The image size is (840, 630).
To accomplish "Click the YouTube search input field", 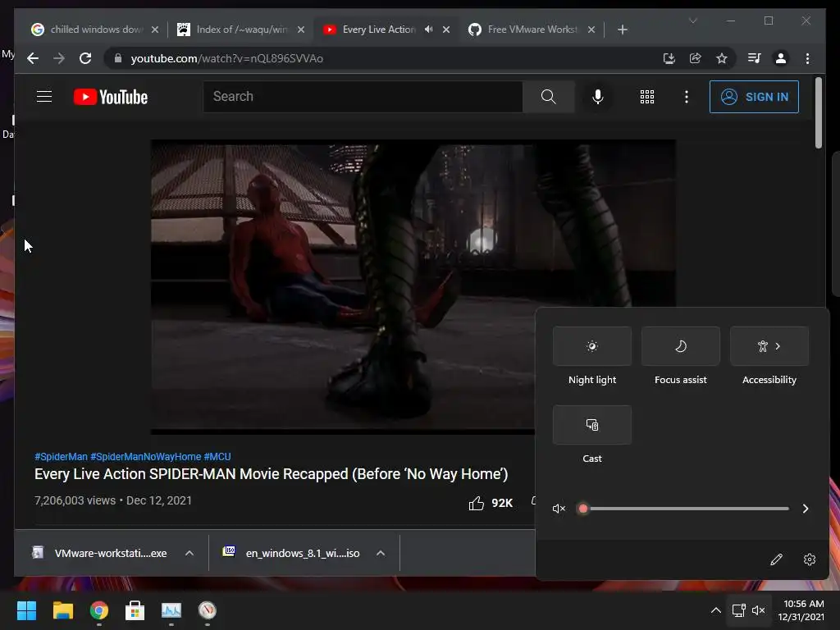I will click(x=363, y=97).
